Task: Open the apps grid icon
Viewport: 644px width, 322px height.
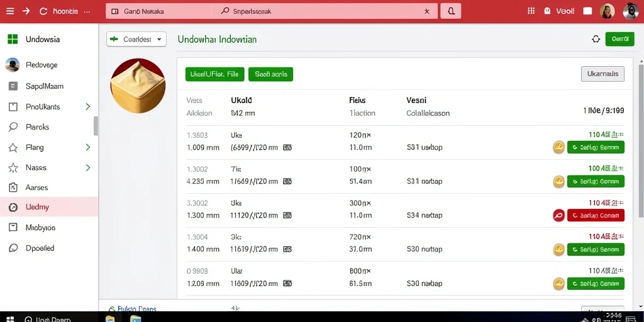Action: (x=531, y=11)
